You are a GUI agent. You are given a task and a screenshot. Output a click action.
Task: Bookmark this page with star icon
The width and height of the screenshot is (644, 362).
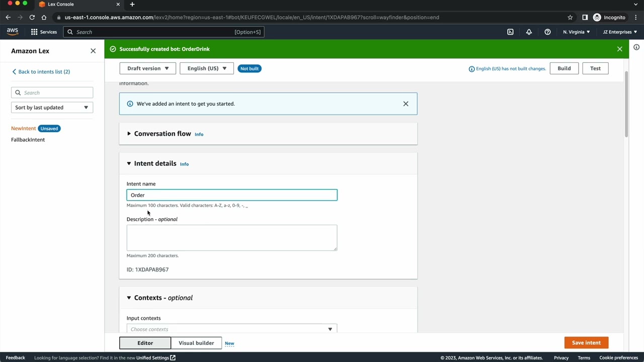pyautogui.click(x=570, y=17)
